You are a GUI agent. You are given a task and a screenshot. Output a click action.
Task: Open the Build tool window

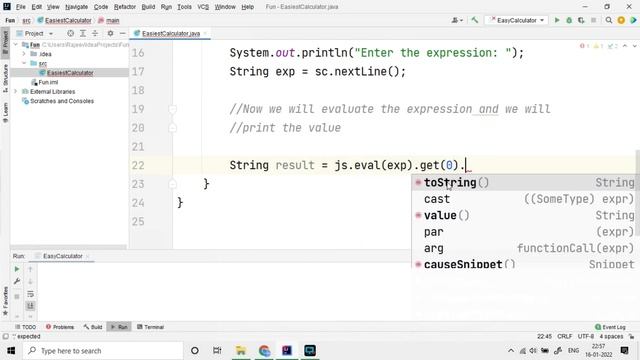point(93,327)
